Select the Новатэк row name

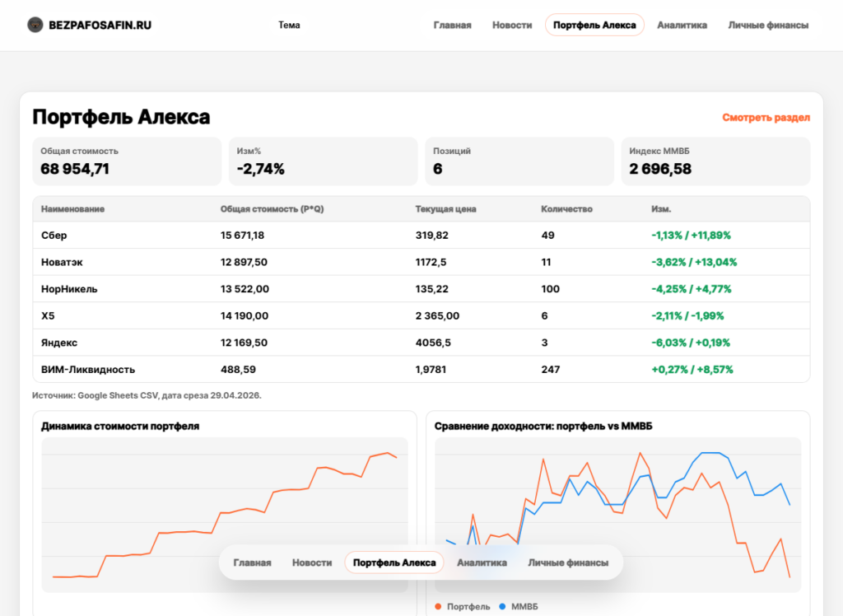point(62,262)
